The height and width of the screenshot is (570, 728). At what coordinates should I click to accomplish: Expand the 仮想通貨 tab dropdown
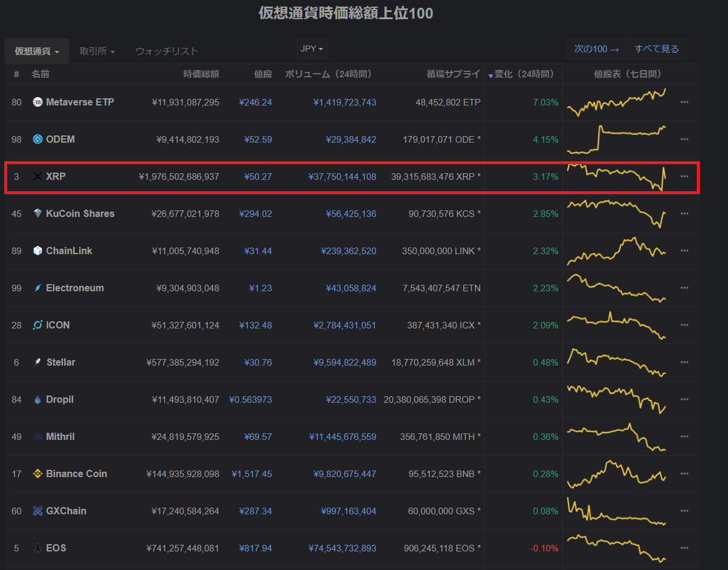pos(37,52)
